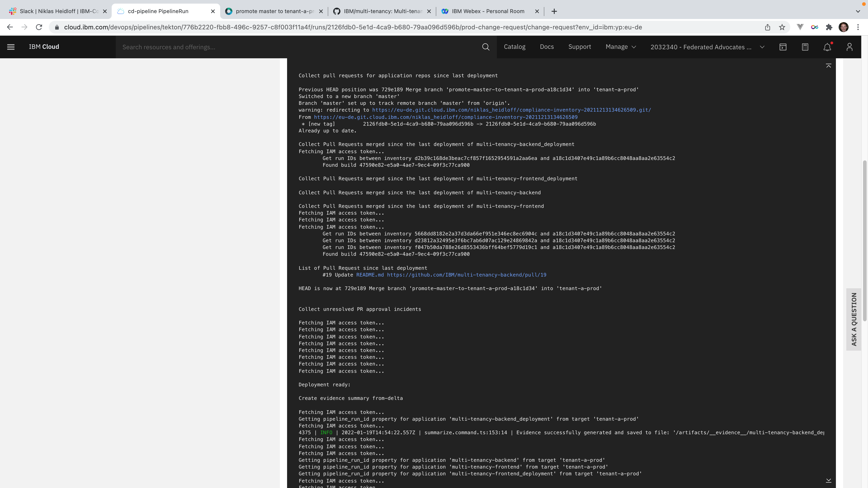Viewport: 868px width, 488px height.
Task: Click the Ask a Question side button
Action: (854, 319)
